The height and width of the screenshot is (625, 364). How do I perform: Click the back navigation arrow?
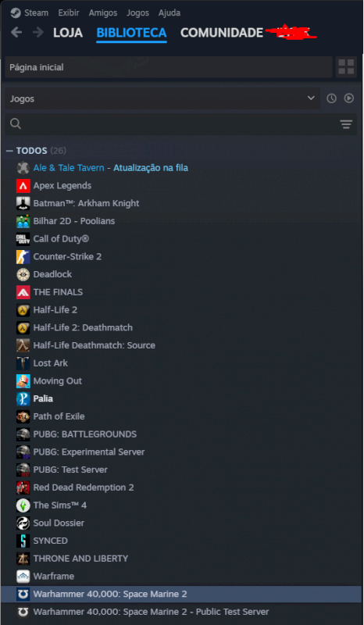pos(16,32)
